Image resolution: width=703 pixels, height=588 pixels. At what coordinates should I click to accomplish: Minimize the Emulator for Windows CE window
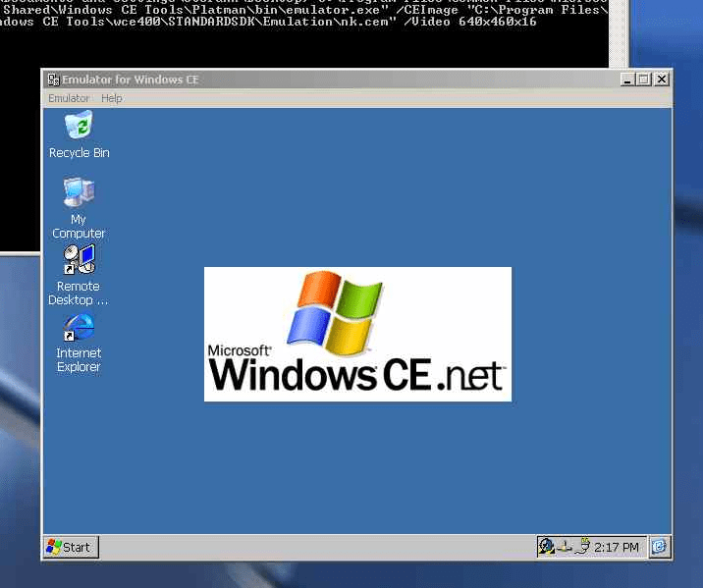(x=626, y=80)
